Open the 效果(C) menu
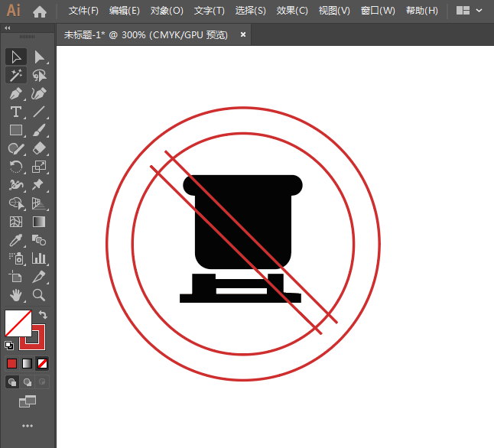This screenshot has height=448, width=494. (x=292, y=11)
